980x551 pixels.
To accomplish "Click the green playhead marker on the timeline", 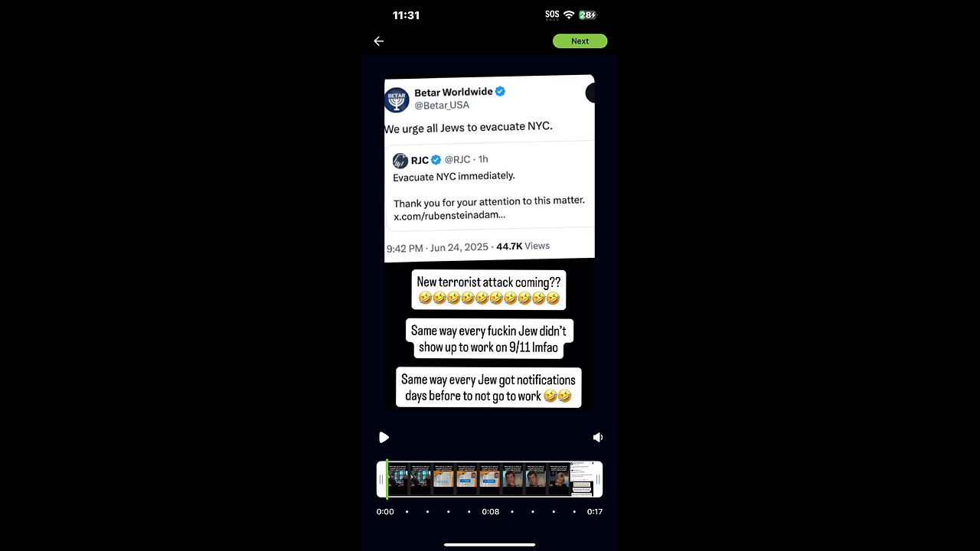I will [387, 480].
